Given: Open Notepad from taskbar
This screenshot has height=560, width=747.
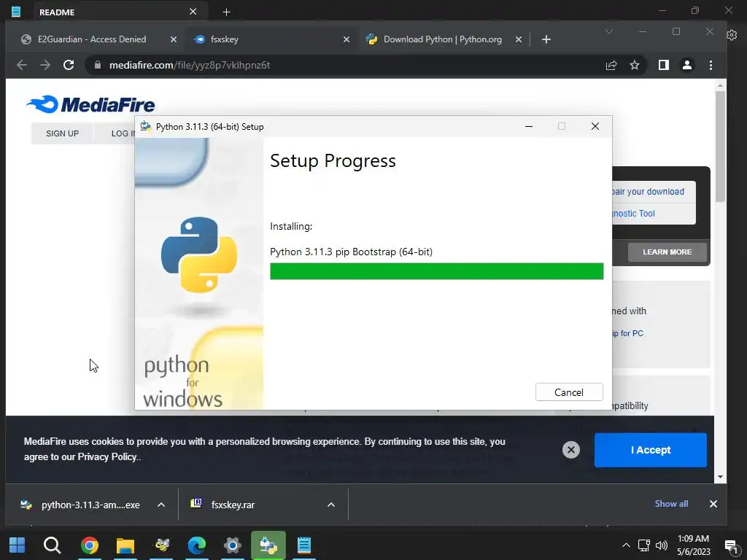Looking at the screenshot, I should pyautogui.click(x=304, y=545).
